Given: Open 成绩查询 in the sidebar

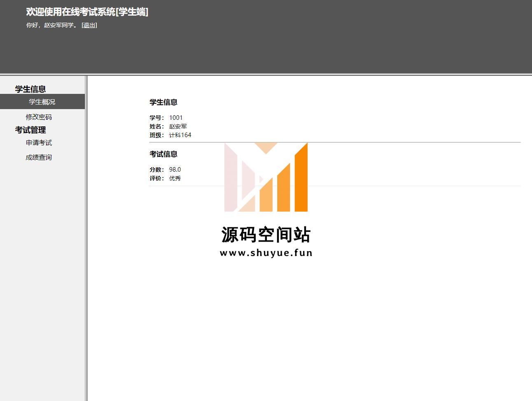Looking at the screenshot, I should [x=39, y=157].
